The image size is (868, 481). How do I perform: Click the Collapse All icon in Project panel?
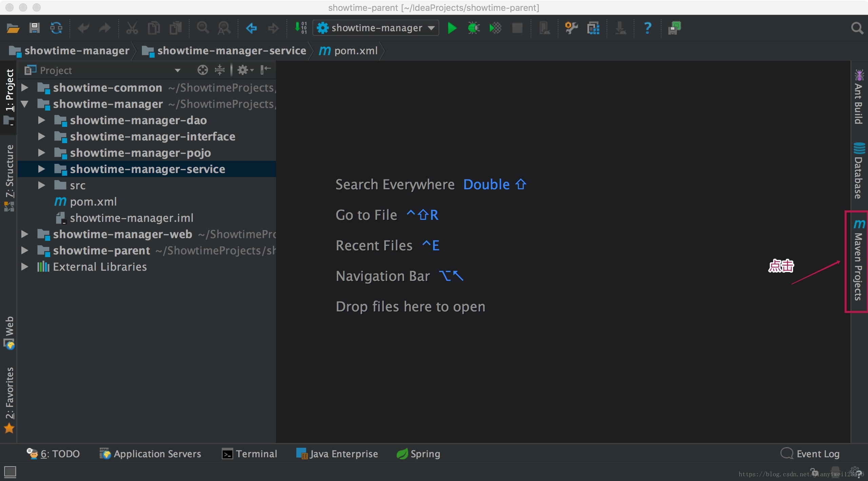220,70
